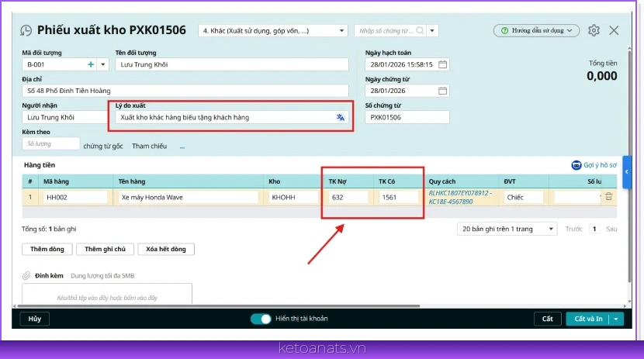
Task: Open the export type dropdown 4. Khác
Action: (273, 31)
